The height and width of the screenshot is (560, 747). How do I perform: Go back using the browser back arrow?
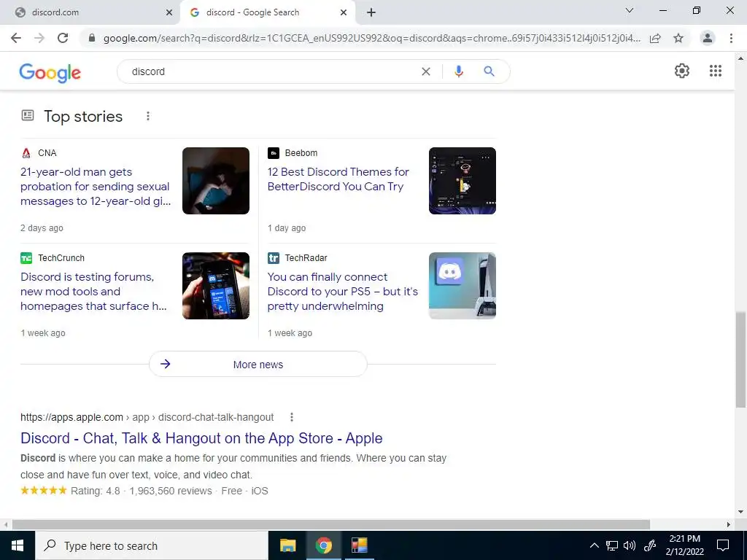tap(16, 38)
